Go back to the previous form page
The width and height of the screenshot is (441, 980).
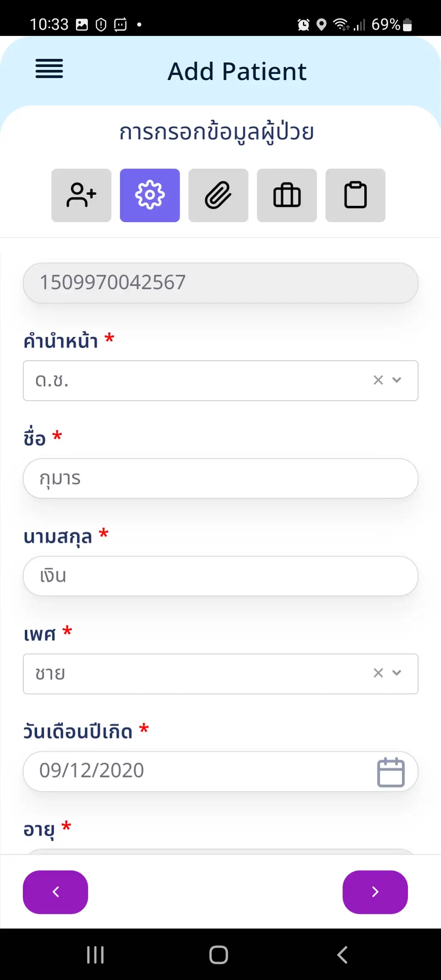pos(56,892)
